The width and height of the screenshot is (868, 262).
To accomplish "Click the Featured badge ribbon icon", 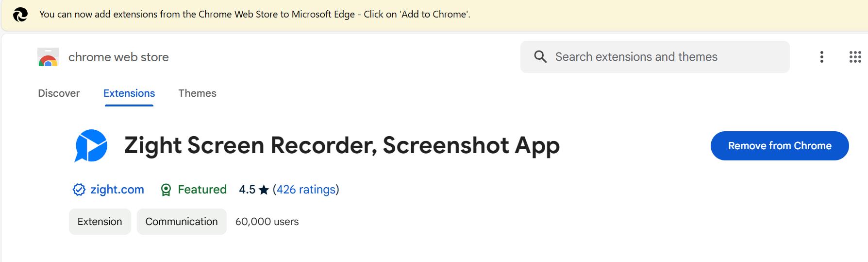I will [x=166, y=190].
